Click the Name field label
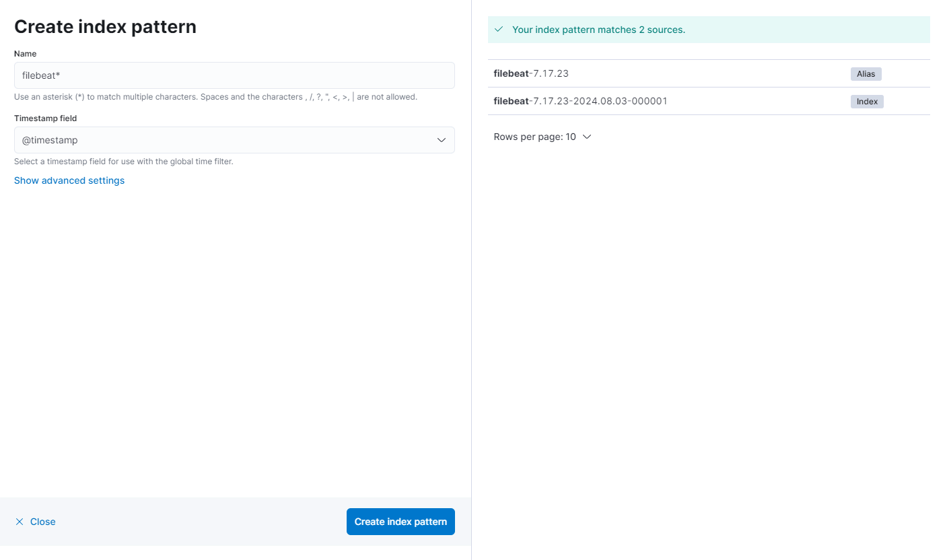945x560 pixels. pyautogui.click(x=26, y=53)
